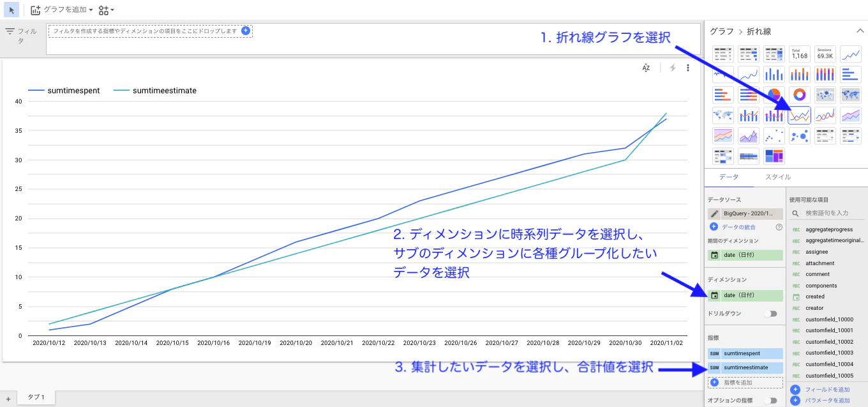The image size is (868, 407).
Task: Toggle the ドリルダウン switch
Action: [x=772, y=314]
